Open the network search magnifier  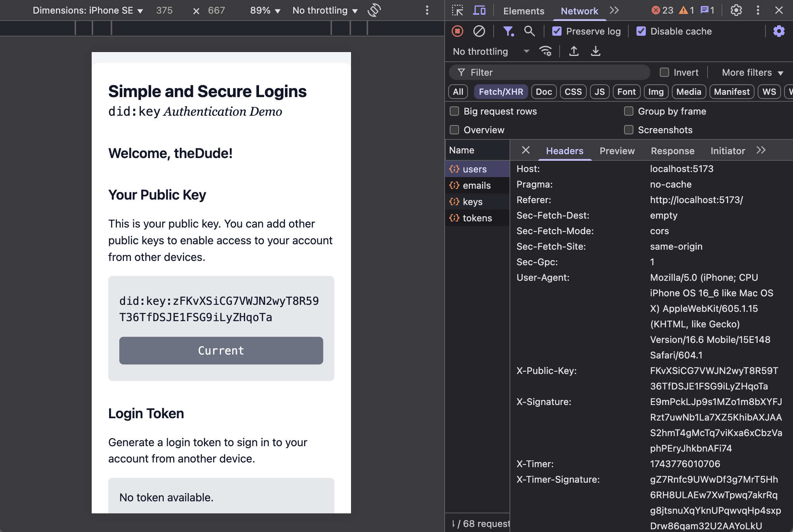tap(529, 31)
